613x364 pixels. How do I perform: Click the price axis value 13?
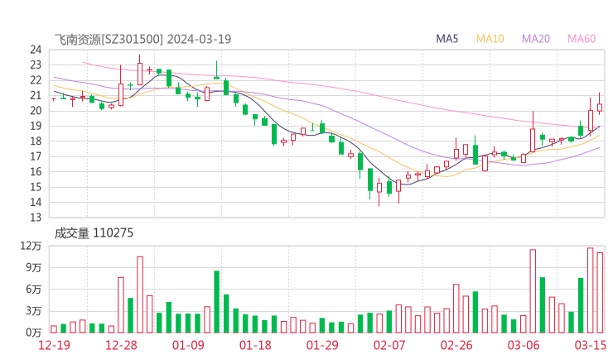tap(36, 218)
